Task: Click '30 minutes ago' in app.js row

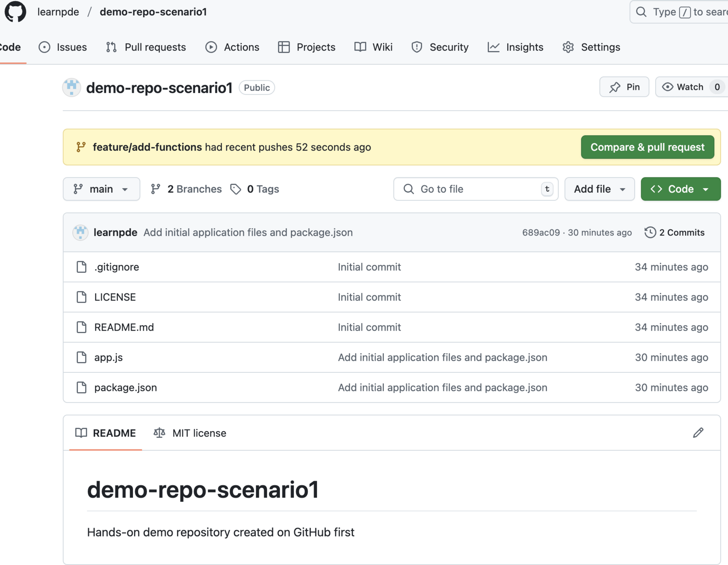Action: coord(671,357)
